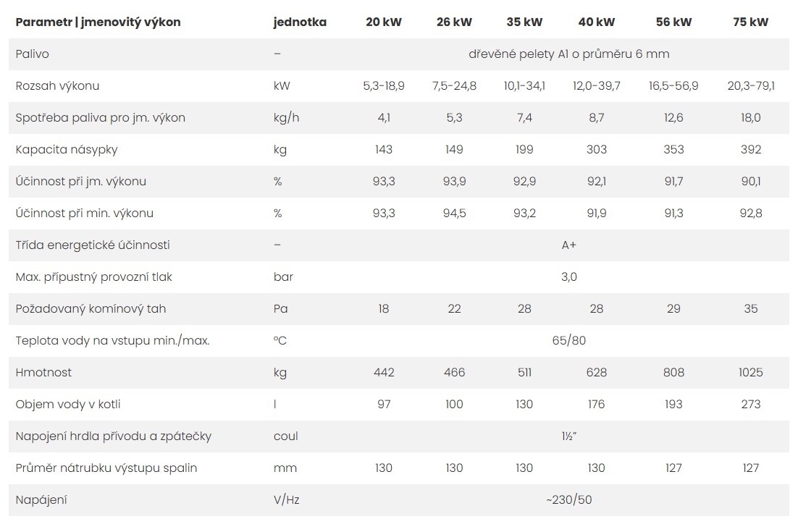
Task: Click the Kapacita násypky value 392
Action: pos(751,150)
